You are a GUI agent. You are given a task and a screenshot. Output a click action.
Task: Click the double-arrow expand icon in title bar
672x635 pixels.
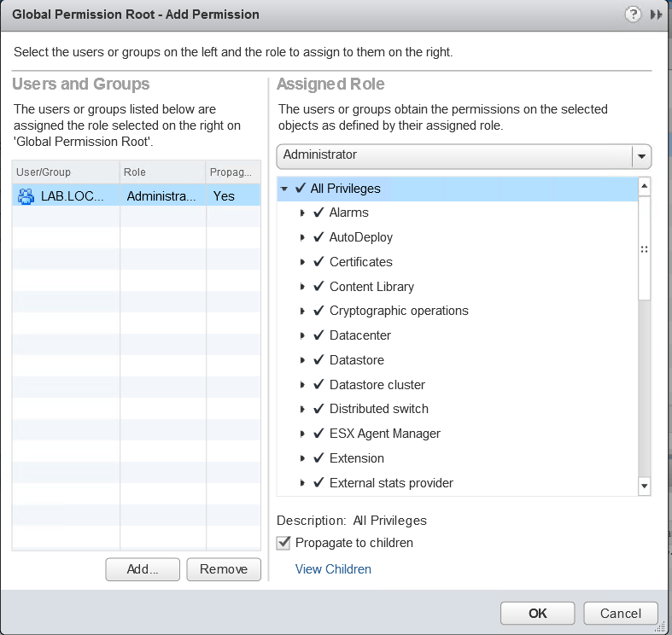pos(656,15)
